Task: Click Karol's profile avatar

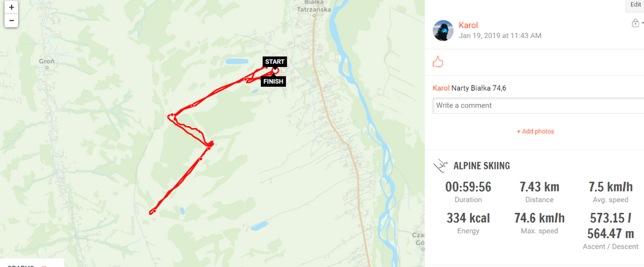Action: click(443, 30)
